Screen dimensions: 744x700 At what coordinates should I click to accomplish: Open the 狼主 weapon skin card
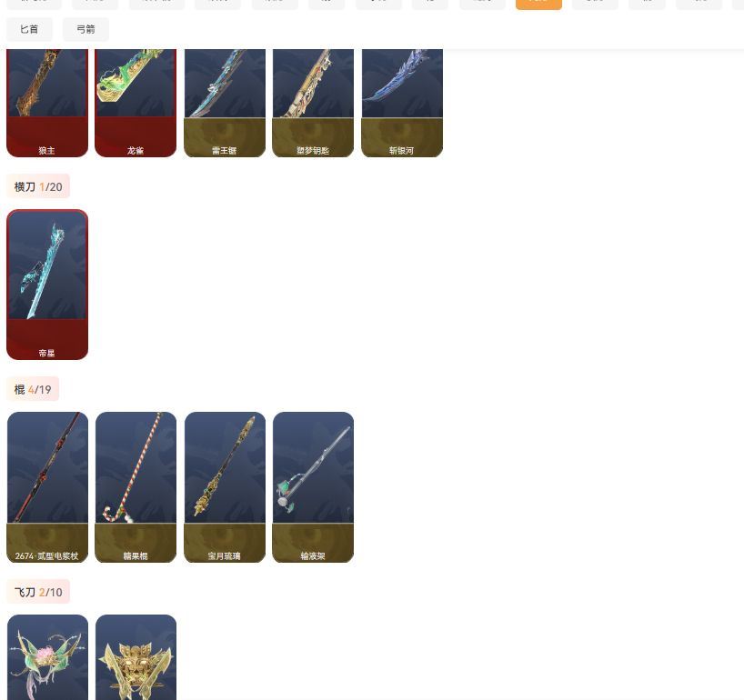tap(47, 103)
